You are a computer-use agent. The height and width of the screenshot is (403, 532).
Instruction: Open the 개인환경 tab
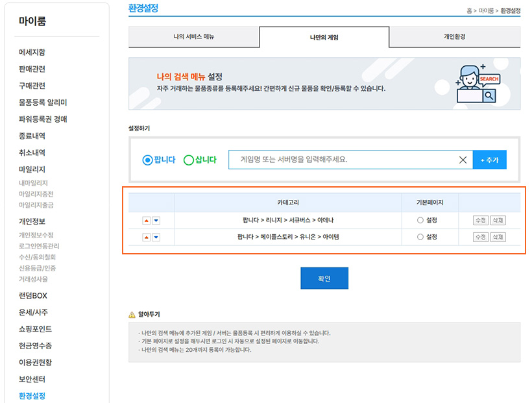(x=454, y=37)
